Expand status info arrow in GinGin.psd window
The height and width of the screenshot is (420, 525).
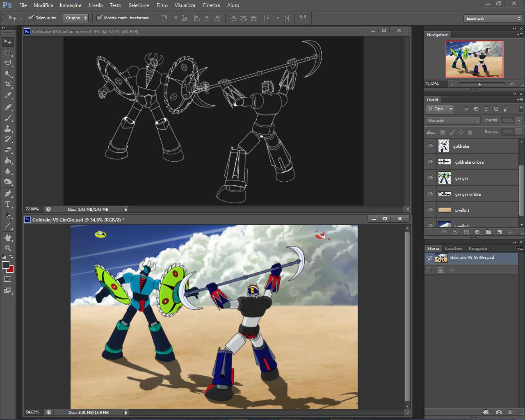tap(126, 413)
